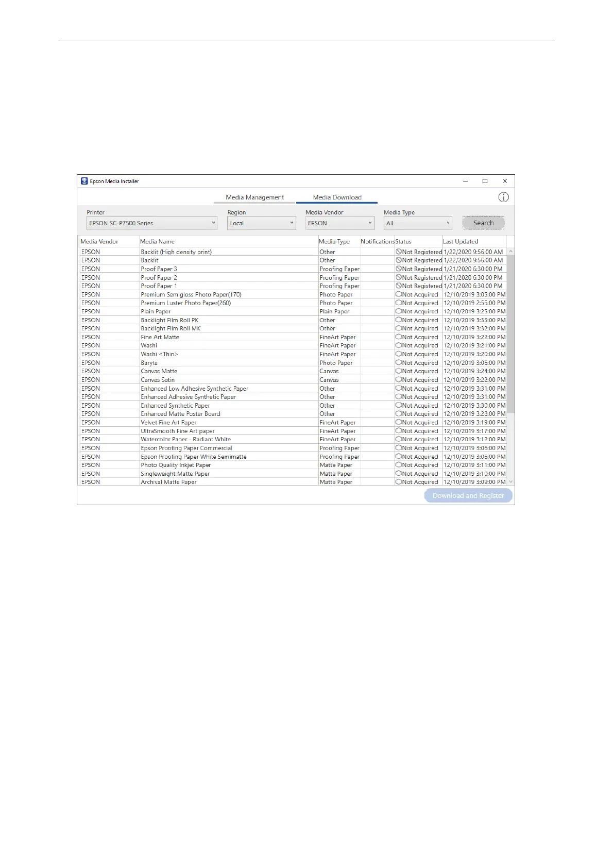Select the Canvas Satin media name
The width and height of the screenshot is (613, 868).
tap(158, 379)
